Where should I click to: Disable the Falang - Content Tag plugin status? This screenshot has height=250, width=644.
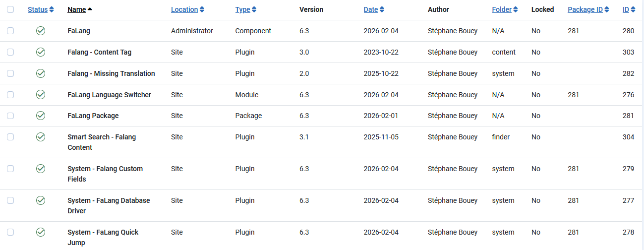[x=41, y=52]
